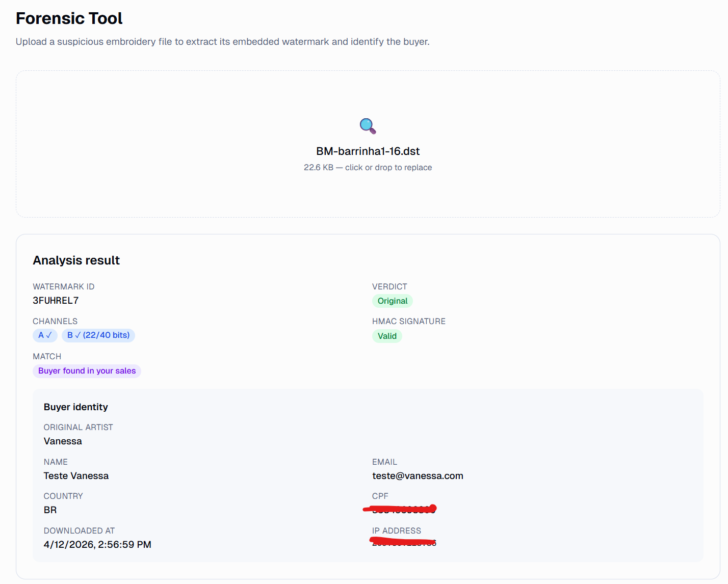Click the NAME label
This screenshot has width=728, height=584.
click(x=56, y=462)
